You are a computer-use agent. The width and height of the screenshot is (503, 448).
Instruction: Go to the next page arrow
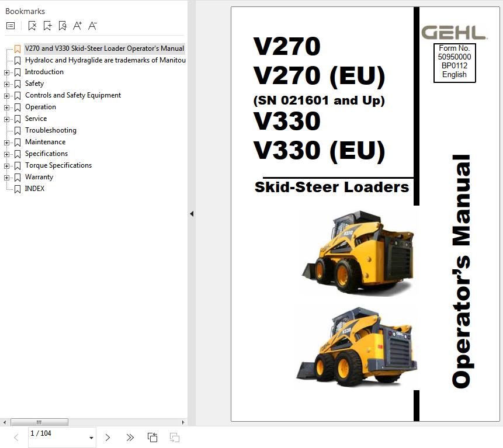107,437
